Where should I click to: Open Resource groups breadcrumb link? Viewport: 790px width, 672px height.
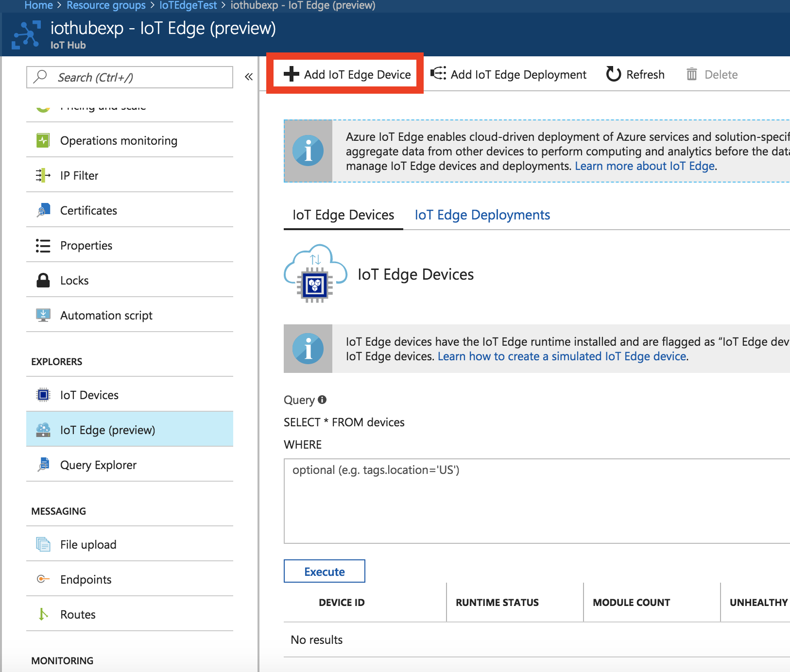[106, 5]
